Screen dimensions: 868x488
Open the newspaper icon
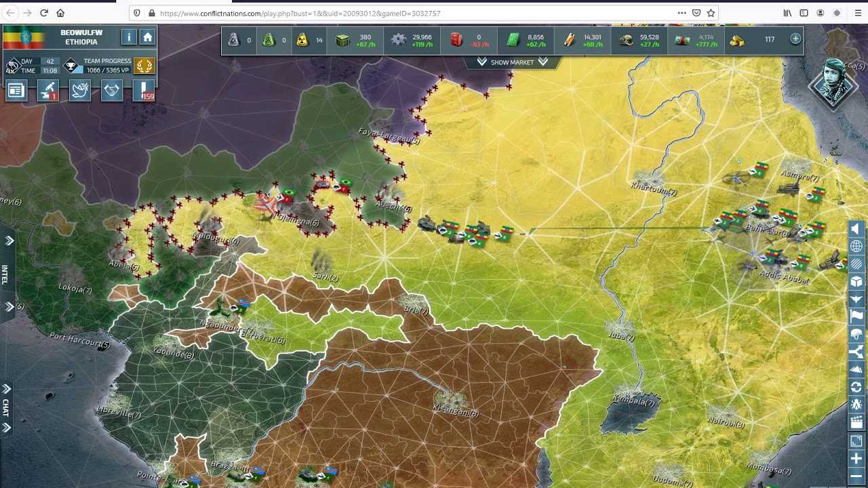pyautogui.click(x=16, y=90)
